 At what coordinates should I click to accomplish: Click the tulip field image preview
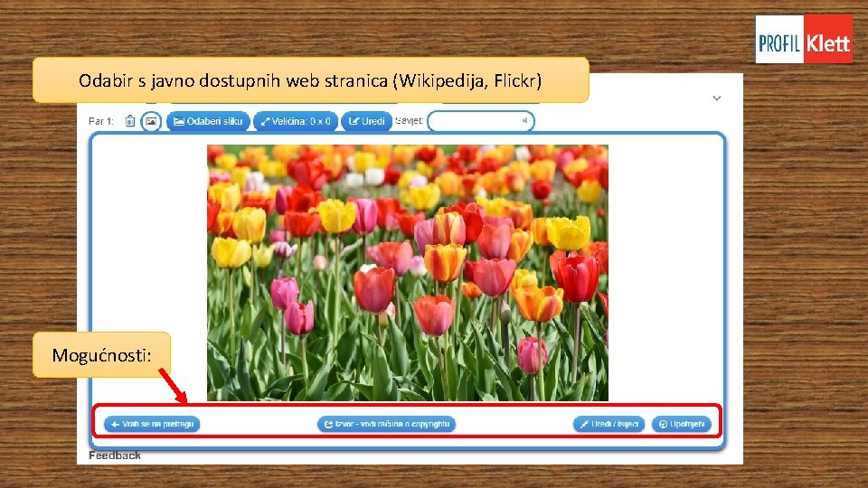408,273
